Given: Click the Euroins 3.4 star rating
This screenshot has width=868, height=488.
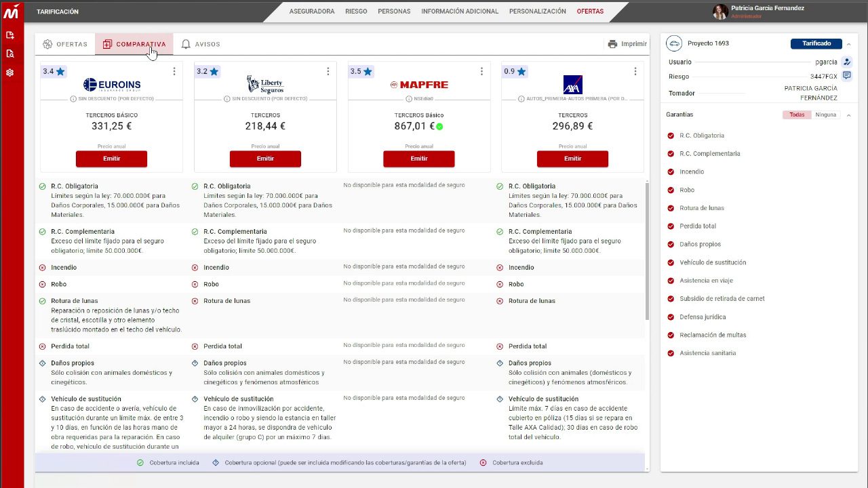Looking at the screenshot, I should [x=54, y=71].
